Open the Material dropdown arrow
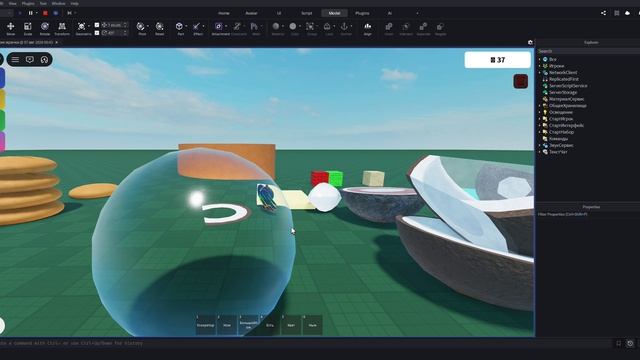The image size is (640, 360). pyautogui.click(x=283, y=27)
